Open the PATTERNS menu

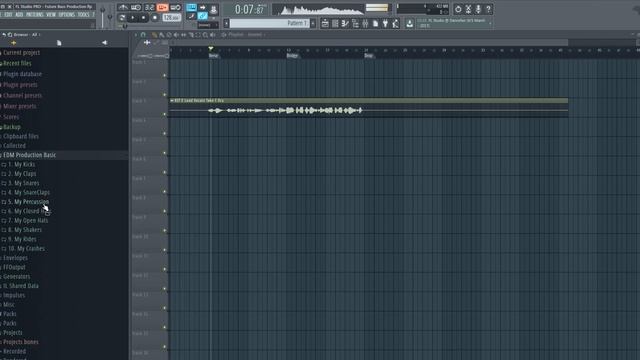tap(34, 15)
